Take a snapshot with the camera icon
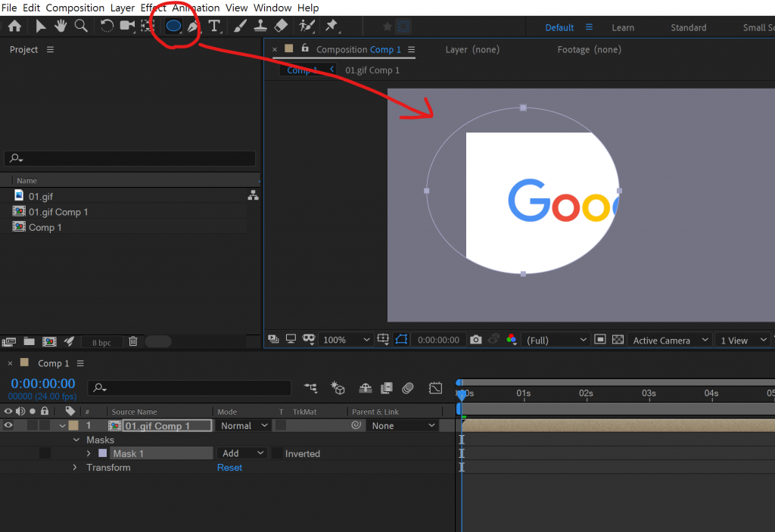This screenshot has width=775, height=532. coord(475,340)
